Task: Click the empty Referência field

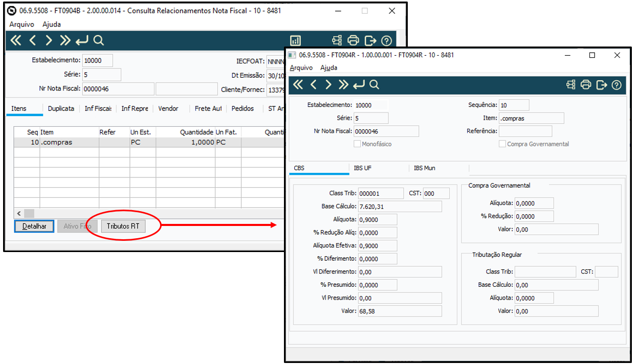Action: [x=525, y=131]
